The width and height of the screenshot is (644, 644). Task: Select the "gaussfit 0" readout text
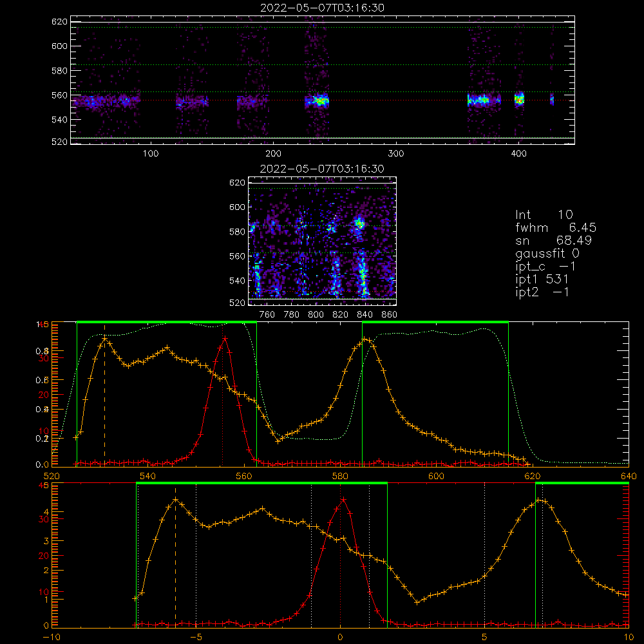(x=547, y=253)
